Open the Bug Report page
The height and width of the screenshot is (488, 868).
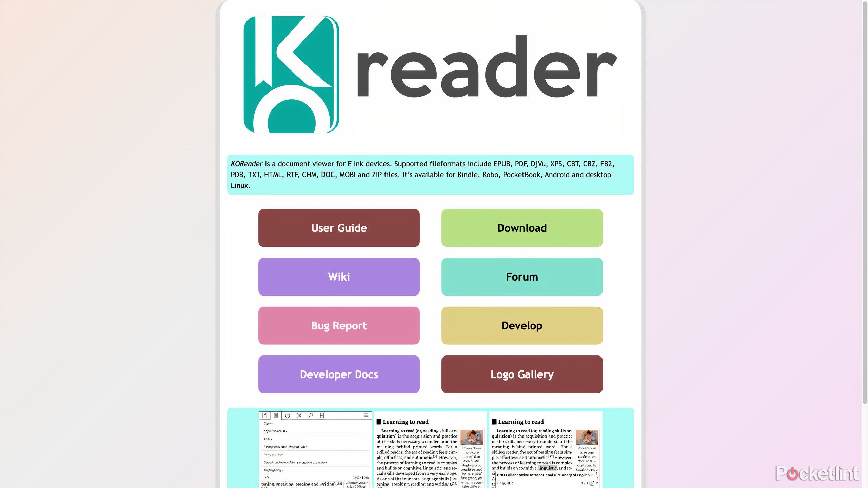tap(339, 325)
